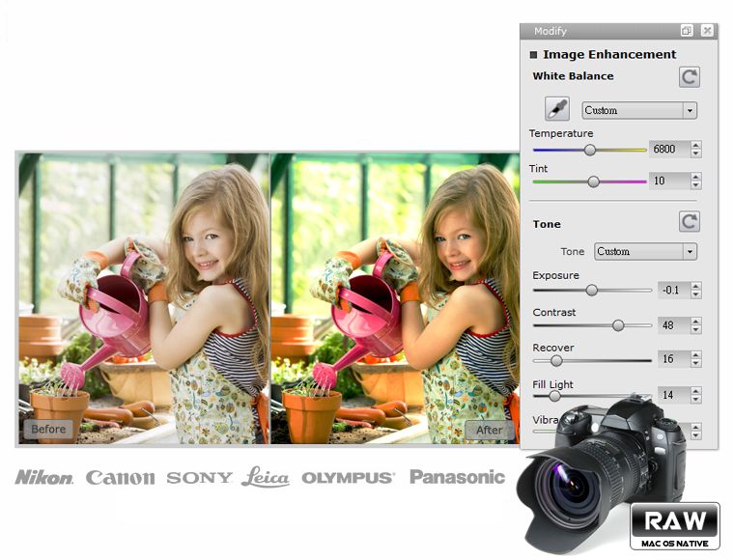734x560 pixels.
Task: Click the DSLR camera image
Action: point(604,472)
